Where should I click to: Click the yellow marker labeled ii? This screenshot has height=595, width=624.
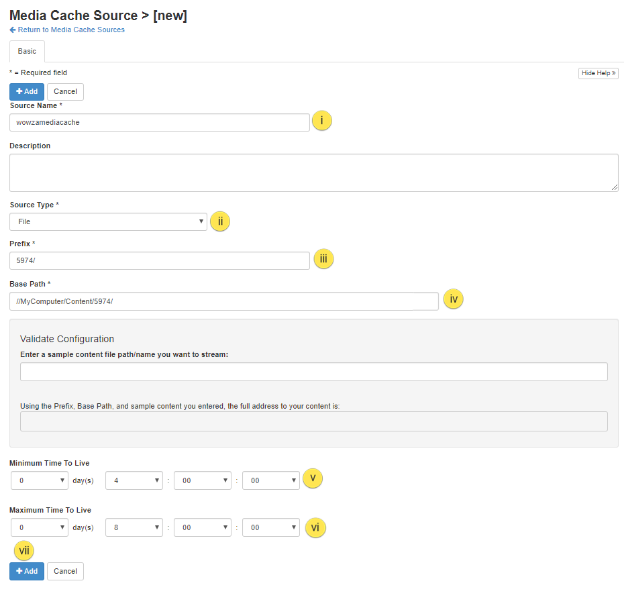coord(220,221)
